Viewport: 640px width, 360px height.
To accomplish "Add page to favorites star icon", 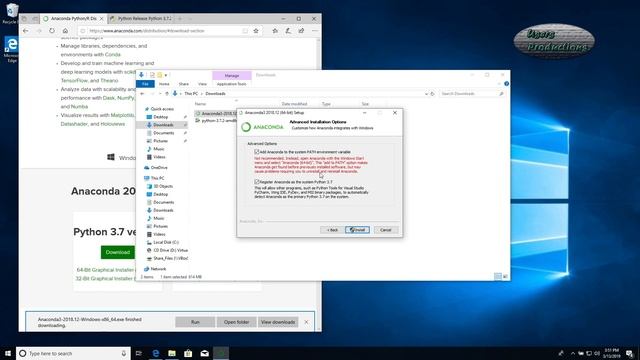I will [x=256, y=31].
